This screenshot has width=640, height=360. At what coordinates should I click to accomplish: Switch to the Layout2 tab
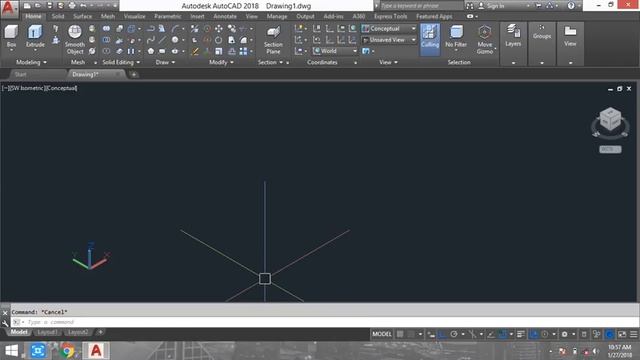(x=78, y=332)
